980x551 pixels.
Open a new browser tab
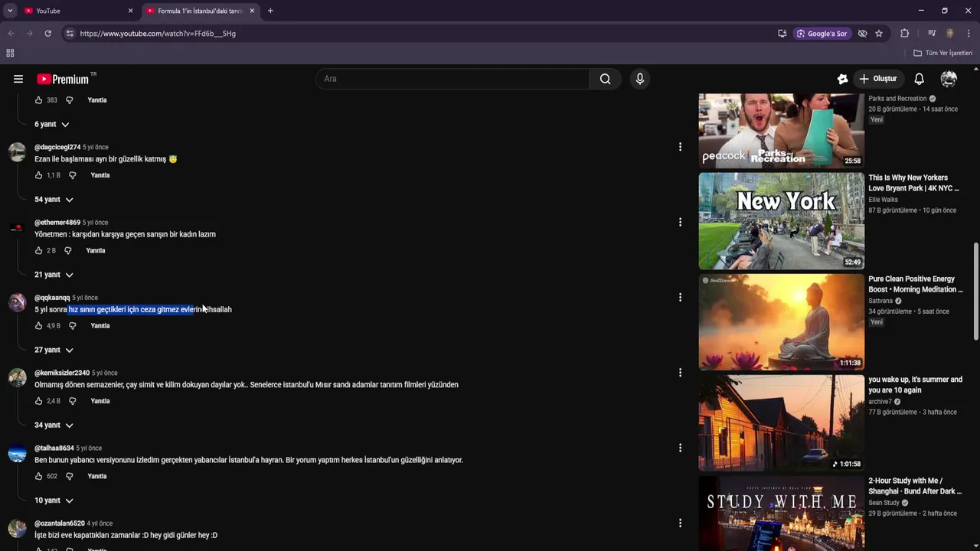point(270,11)
